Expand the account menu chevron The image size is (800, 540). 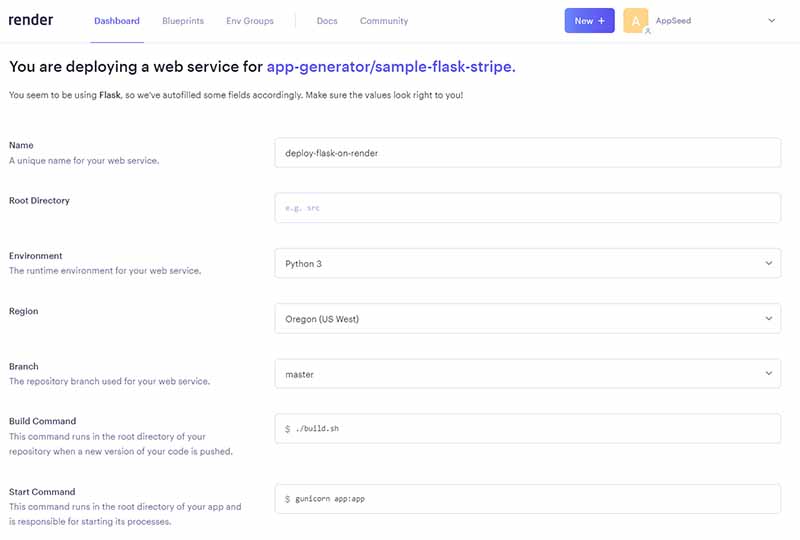[771, 20]
